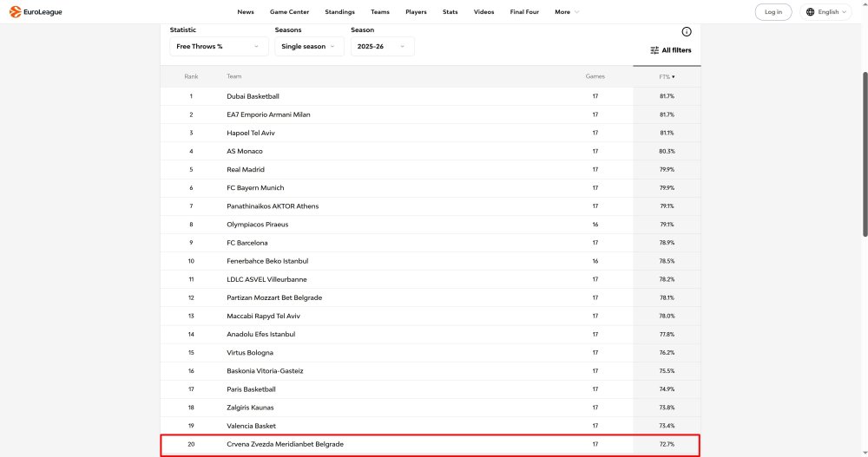868x457 pixels.
Task: Click FC Barcelona's 78.9% value
Action: tap(667, 242)
